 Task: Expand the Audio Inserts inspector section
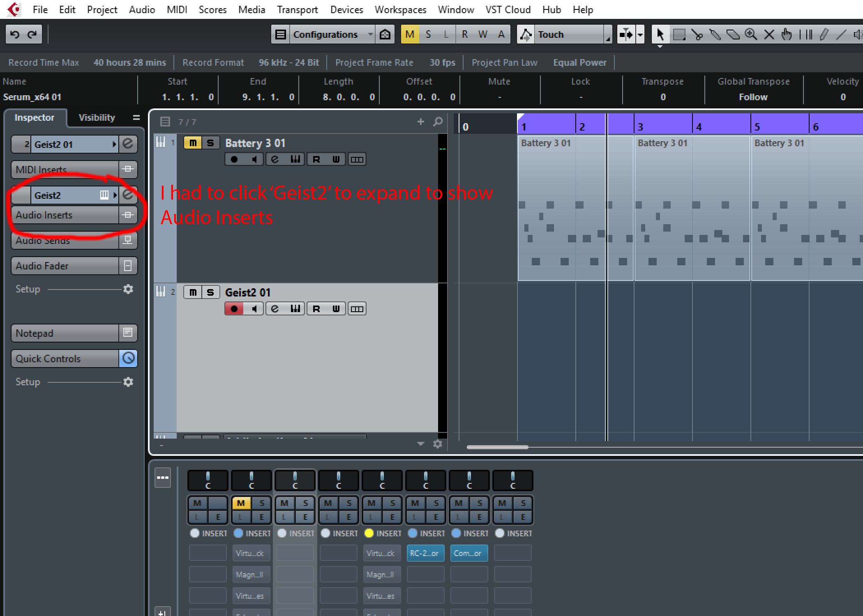coord(65,215)
